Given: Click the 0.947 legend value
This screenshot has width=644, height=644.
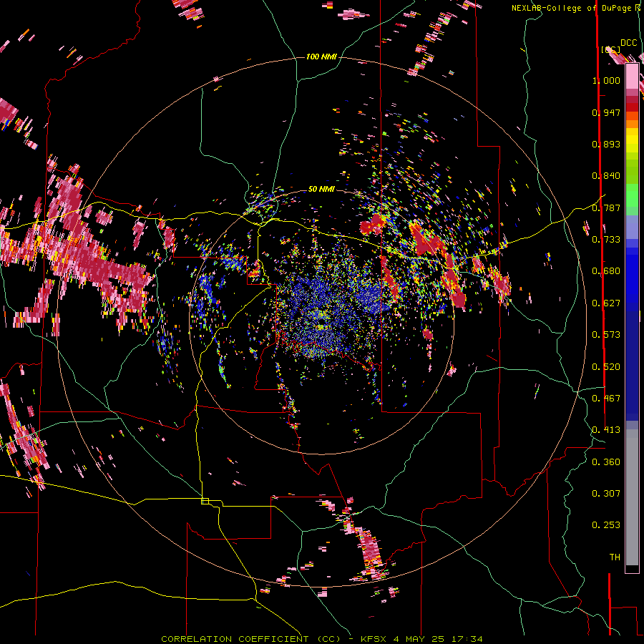Looking at the screenshot, I should [x=606, y=112].
